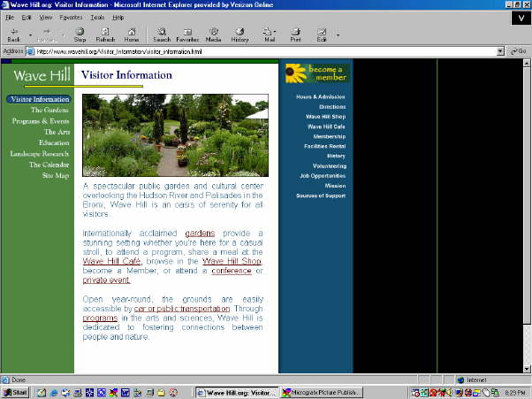Image resolution: width=532 pixels, height=399 pixels.
Task: Follow the programs text link
Action: (x=100, y=318)
